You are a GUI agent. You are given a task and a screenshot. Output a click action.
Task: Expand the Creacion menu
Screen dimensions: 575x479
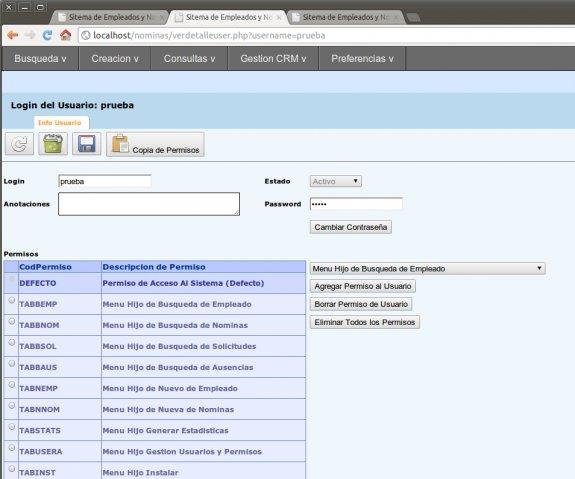(115, 58)
